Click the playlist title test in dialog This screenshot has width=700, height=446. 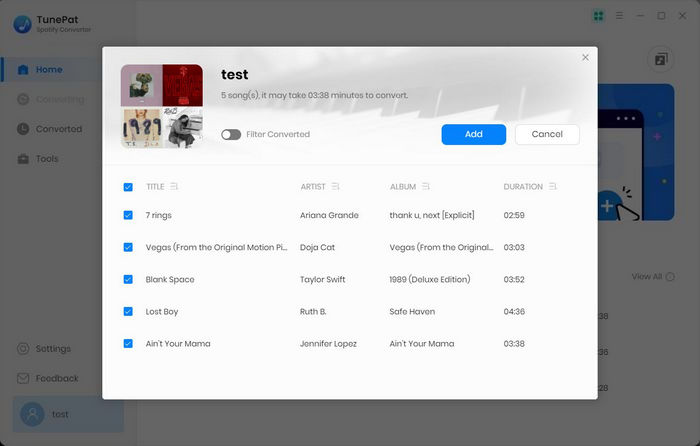pos(234,75)
